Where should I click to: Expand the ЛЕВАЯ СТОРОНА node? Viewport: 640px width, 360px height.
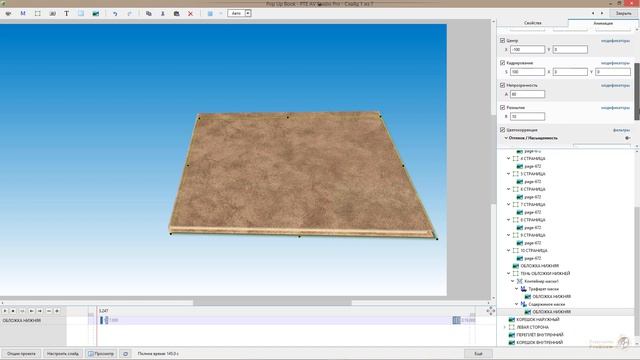click(505, 327)
